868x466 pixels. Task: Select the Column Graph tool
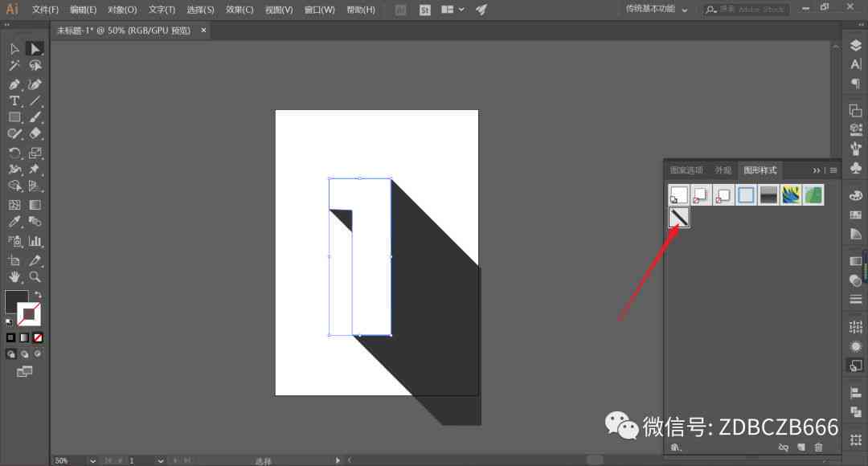click(x=35, y=241)
